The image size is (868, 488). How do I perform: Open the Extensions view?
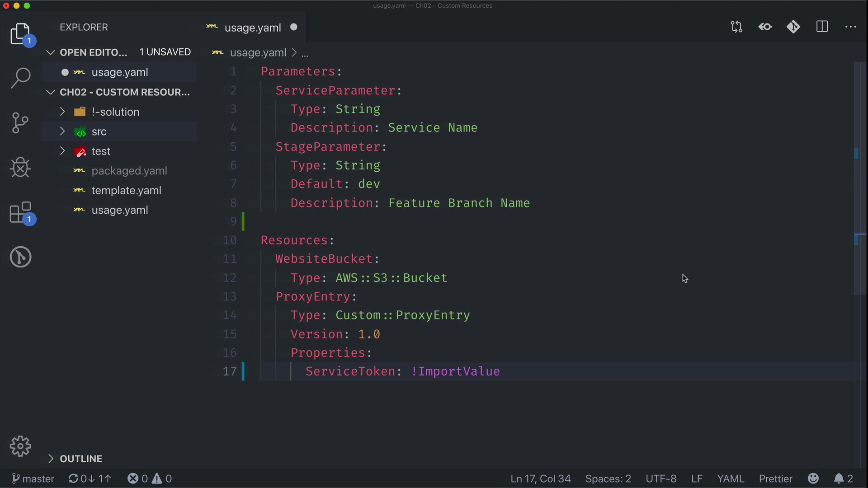pos(20,212)
